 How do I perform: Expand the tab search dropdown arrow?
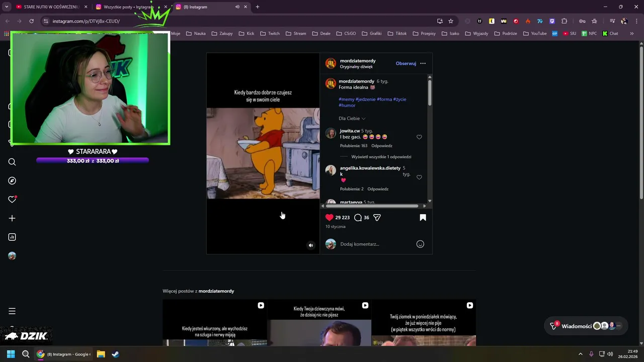tap(7, 7)
